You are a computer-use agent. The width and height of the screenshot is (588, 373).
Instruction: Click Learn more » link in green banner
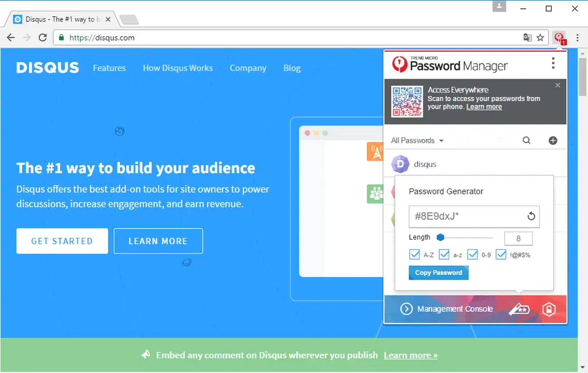tap(410, 355)
